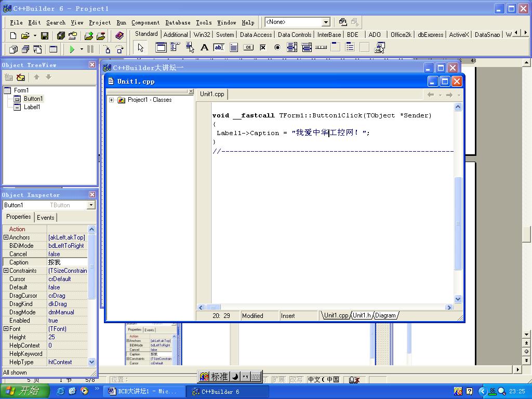Select Button1 in Object TreeView
532x399 pixels.
[x=33, y=99]
